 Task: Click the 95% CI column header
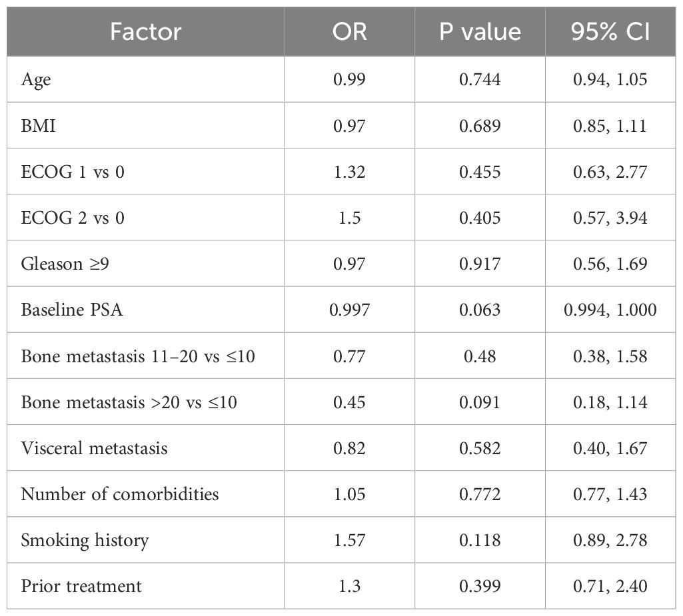610,32
